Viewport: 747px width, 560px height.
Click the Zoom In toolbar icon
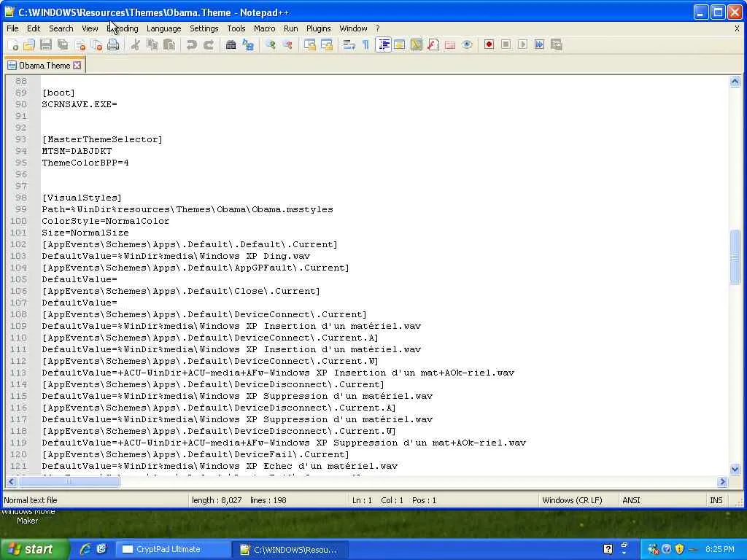271,44
